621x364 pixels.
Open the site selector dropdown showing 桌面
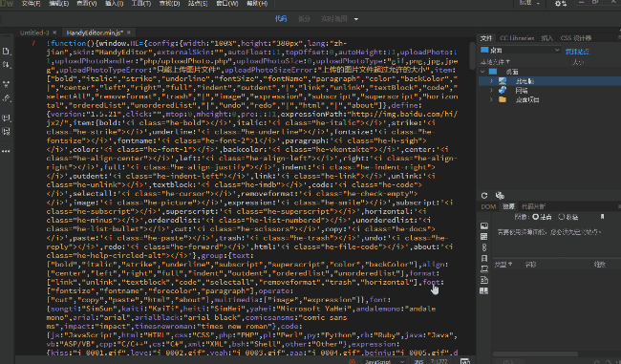520,51
